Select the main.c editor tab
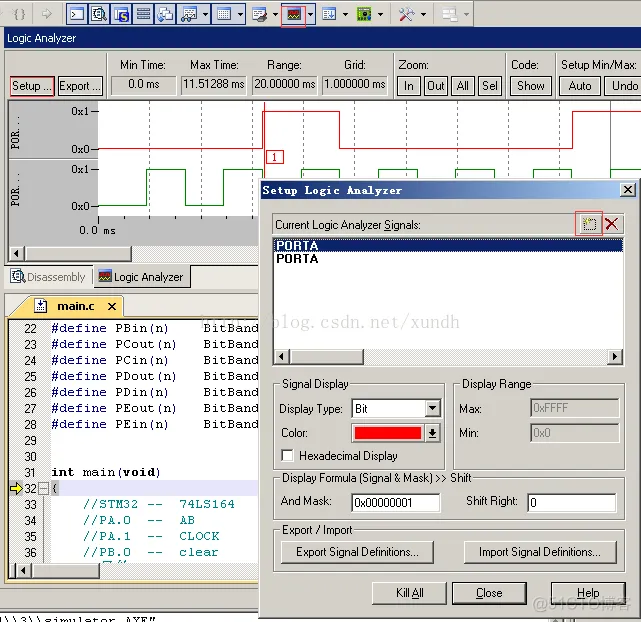The height and width of the screenshot is (622, 641). coord(76,306)
